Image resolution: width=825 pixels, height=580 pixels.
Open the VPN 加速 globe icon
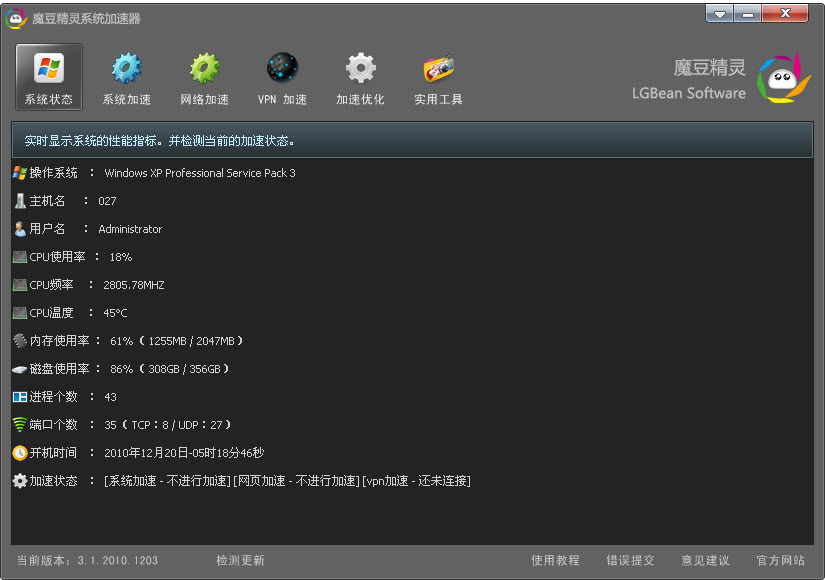(282, 68)
